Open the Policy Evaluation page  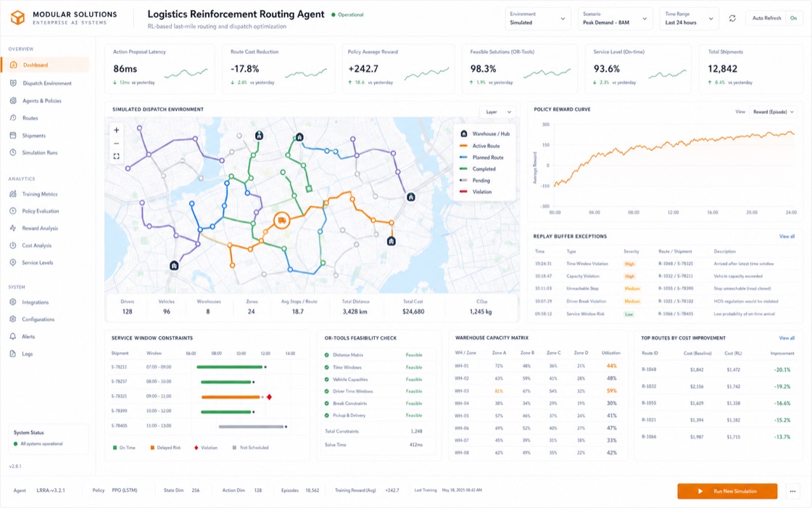[41, 211]
